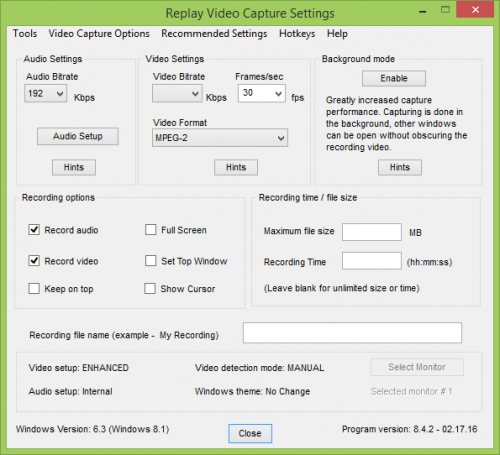Screen dimensions: 500x455
Task: Uncheck Record audio checkbox
Action: tap(34, 230)
